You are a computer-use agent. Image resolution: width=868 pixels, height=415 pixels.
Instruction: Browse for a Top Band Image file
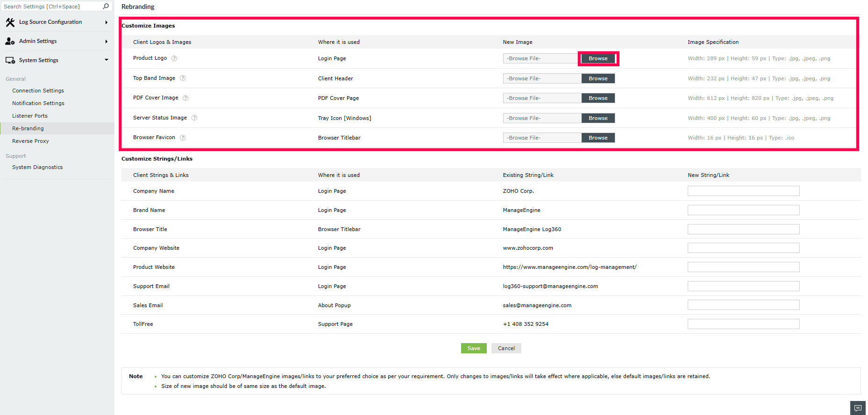tap(598, 78)
